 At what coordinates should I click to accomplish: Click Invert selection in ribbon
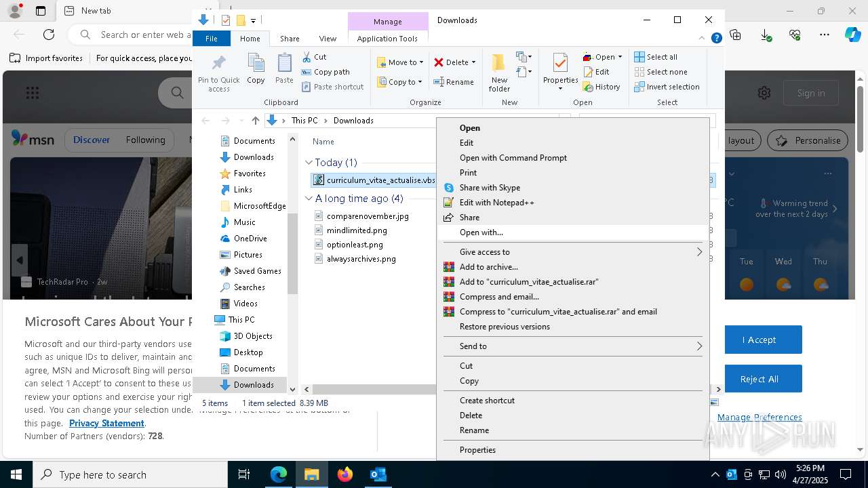pos(667,87)
